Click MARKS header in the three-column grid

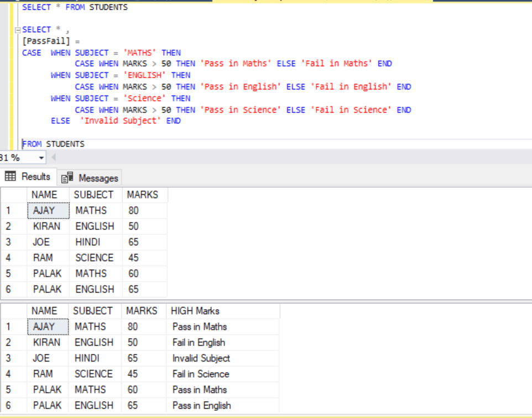pos(144,195)
